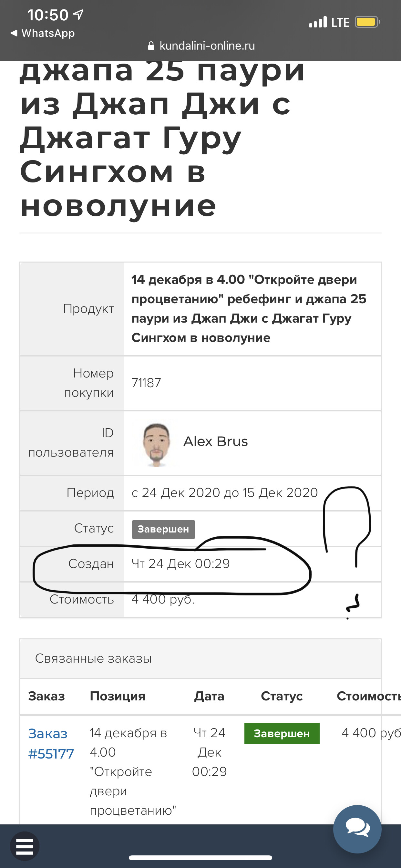Open the hamburger menu icon
This screenshot has width=401, height=868.
coord(25,846)
